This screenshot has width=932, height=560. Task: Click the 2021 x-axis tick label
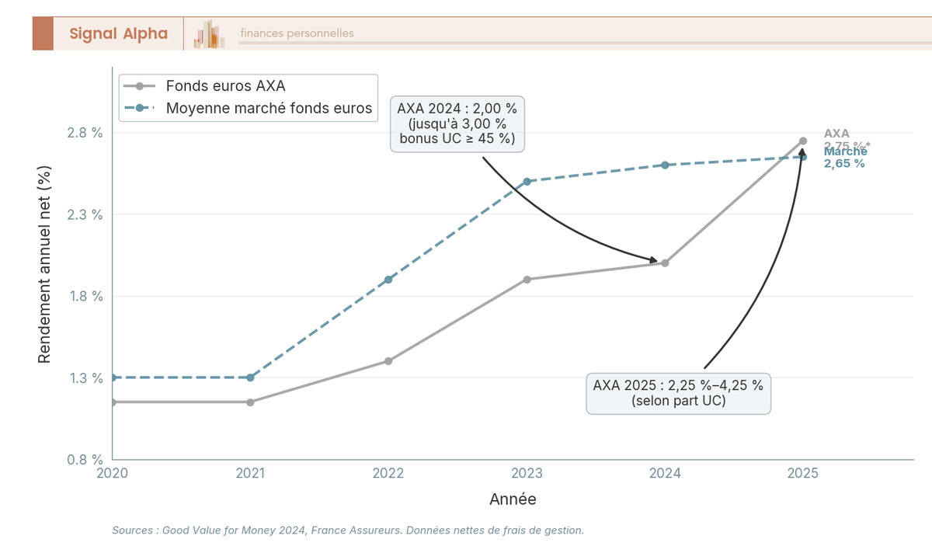coord(250,473)
